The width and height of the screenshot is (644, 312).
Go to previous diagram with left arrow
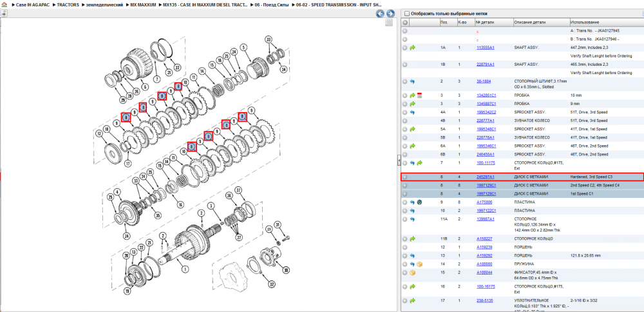pyautogui.click(x=381, y=14)
